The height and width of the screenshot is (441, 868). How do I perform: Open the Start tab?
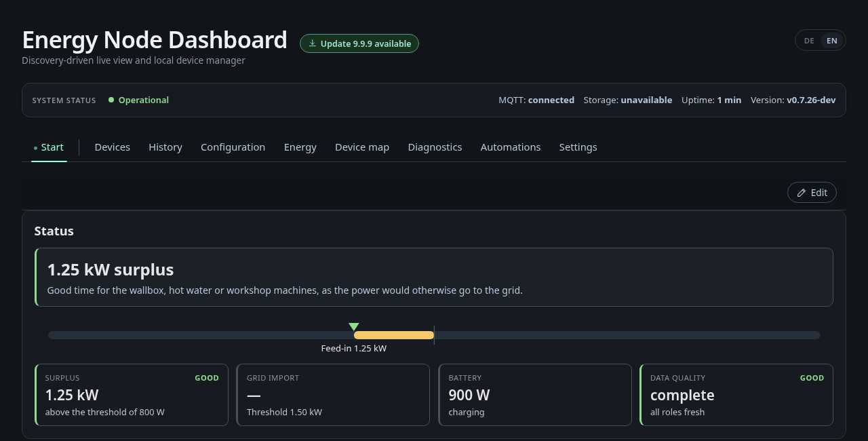coord(49,147)
